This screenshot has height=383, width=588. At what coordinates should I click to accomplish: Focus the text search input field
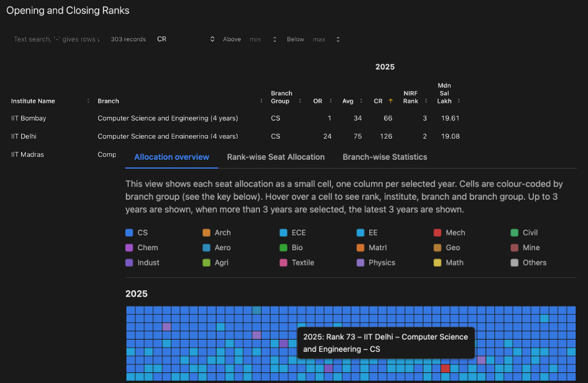(56, 39)
